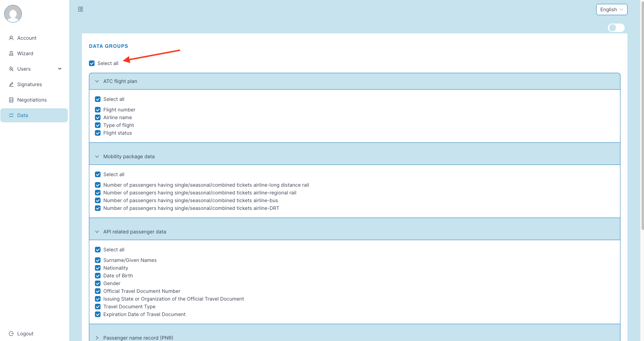The height and width of the screenshot is (341, 644).
Task: Disable the Nationality checkbox
Action: pyautogui.click(x=98, y=268)
